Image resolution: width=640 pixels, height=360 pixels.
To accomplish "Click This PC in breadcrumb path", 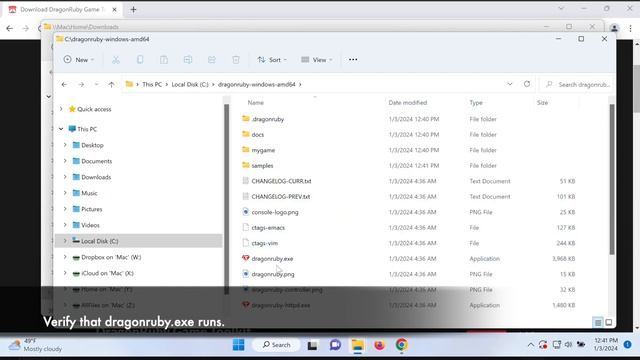I will (152, 84).
